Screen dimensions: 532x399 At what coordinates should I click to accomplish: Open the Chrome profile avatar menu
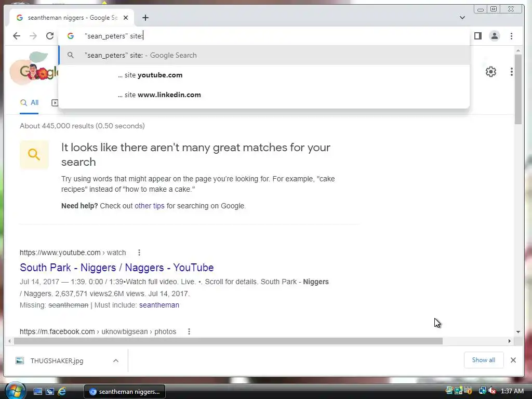495,36
